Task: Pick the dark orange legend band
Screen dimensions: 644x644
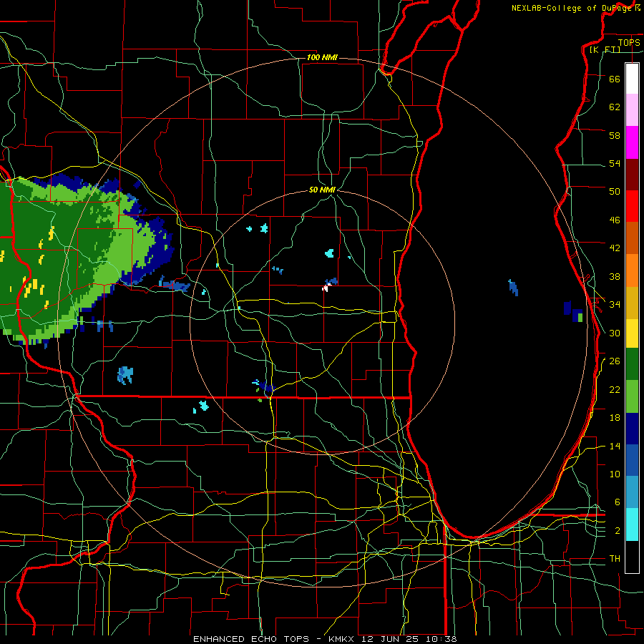Action: (x=632, y=238)
